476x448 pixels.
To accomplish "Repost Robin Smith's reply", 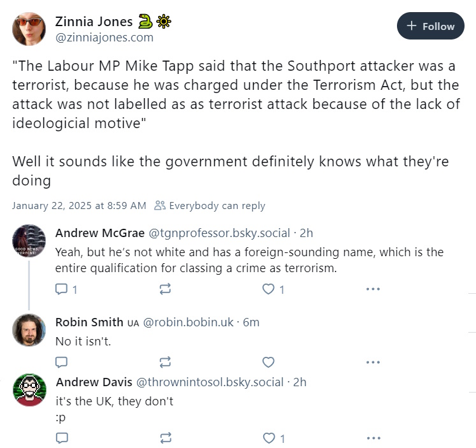I will (x=165, y=362).
